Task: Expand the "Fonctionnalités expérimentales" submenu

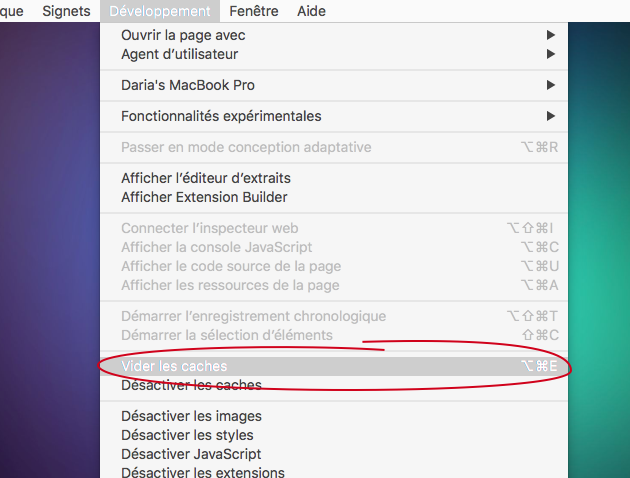Action: tap(221, 116)
